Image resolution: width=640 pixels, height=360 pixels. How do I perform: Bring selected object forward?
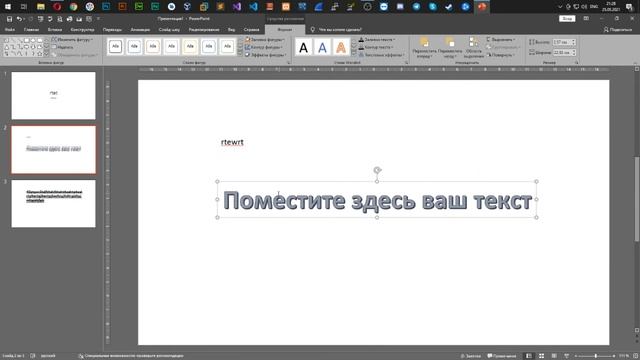coord(424,47)
